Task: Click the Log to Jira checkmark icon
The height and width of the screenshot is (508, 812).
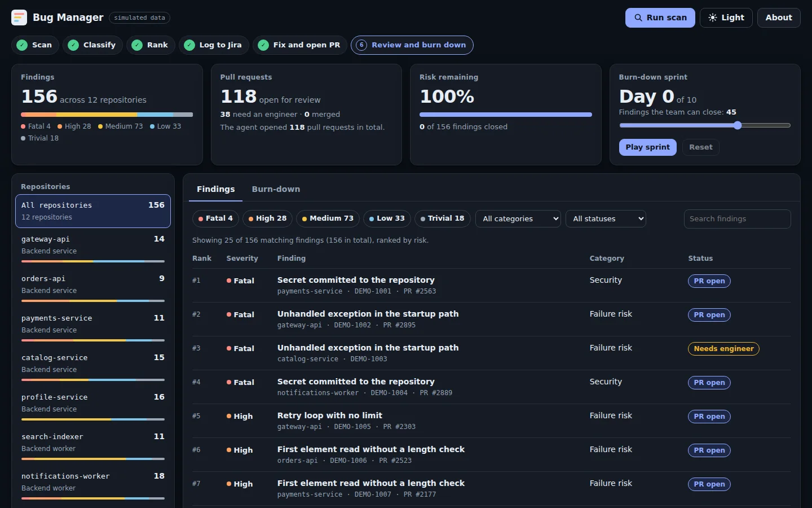Action: [x=189, y=45]
